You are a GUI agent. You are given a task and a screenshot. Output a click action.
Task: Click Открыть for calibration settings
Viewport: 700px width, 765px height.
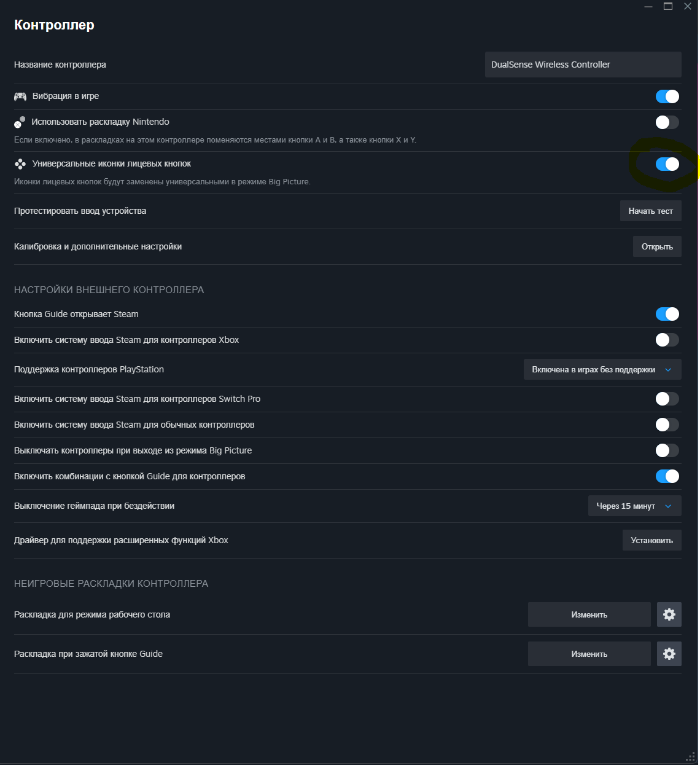coord(657,246)
